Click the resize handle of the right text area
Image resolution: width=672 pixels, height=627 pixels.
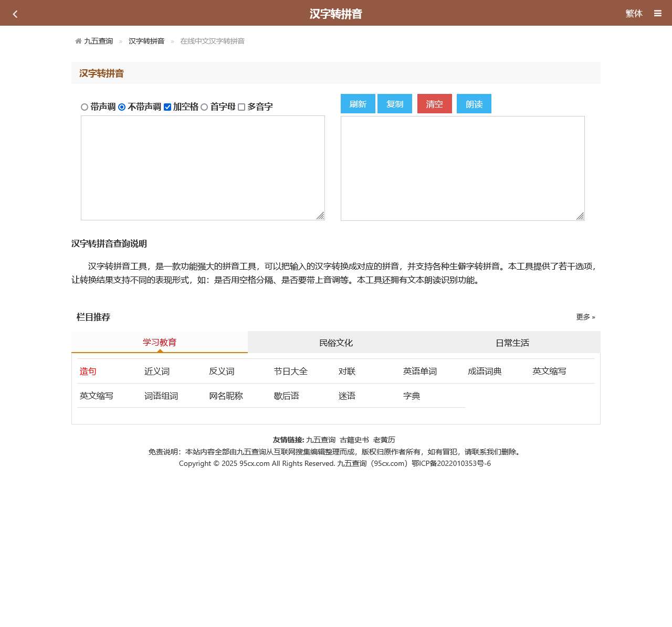coord(580,216)
